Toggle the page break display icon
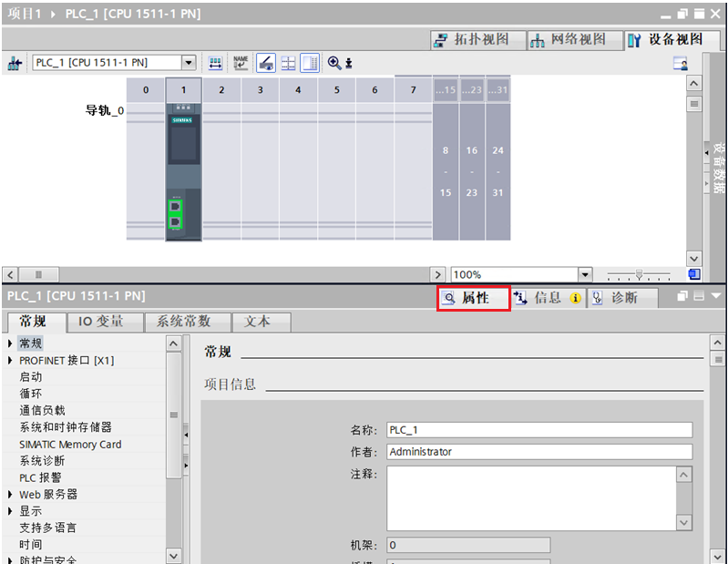The image size is (728, 564). coord(310,63)
